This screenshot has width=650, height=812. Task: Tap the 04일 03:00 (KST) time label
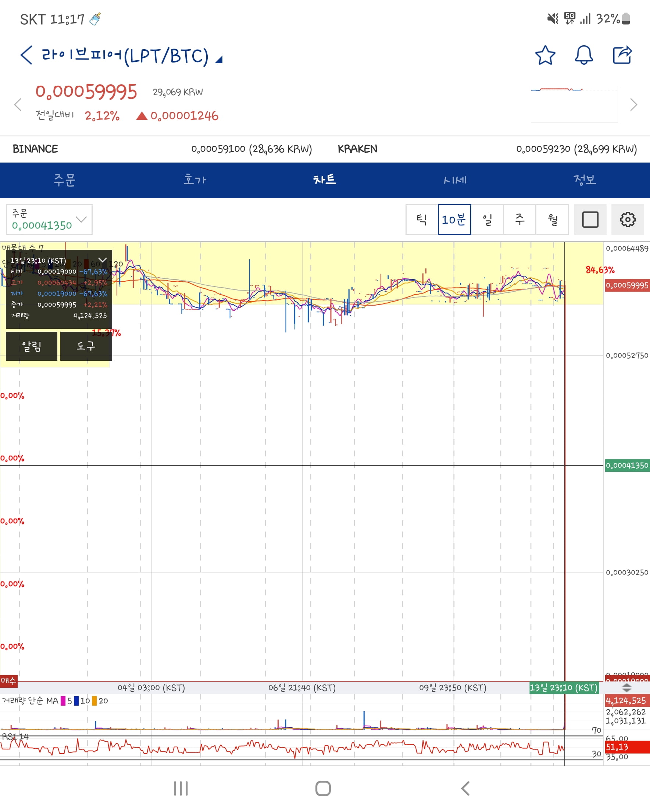(151, 688)
